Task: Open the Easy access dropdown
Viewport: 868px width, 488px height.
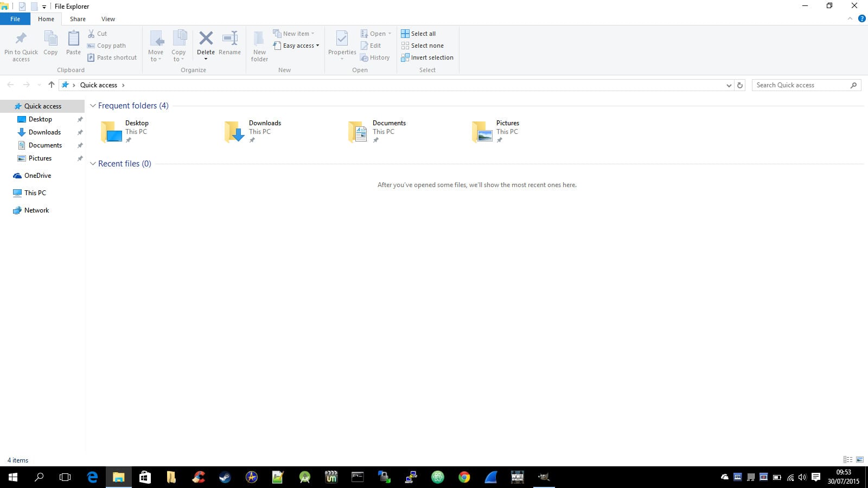Action: tap(296, 46)
